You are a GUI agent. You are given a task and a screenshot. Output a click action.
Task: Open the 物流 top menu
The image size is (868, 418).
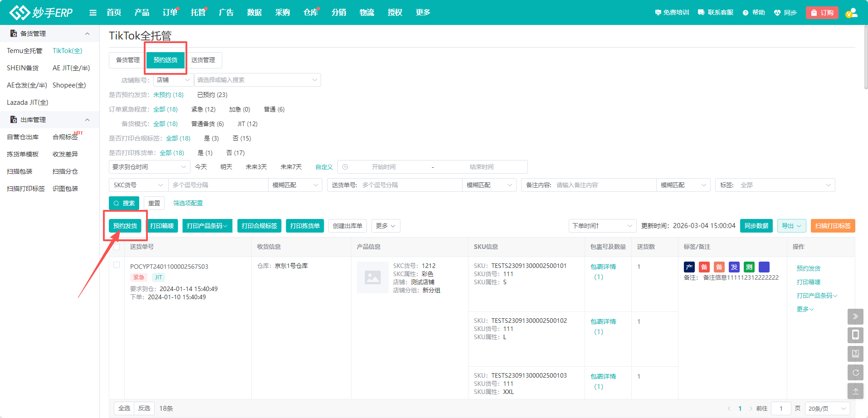click(x=366, y=13)
